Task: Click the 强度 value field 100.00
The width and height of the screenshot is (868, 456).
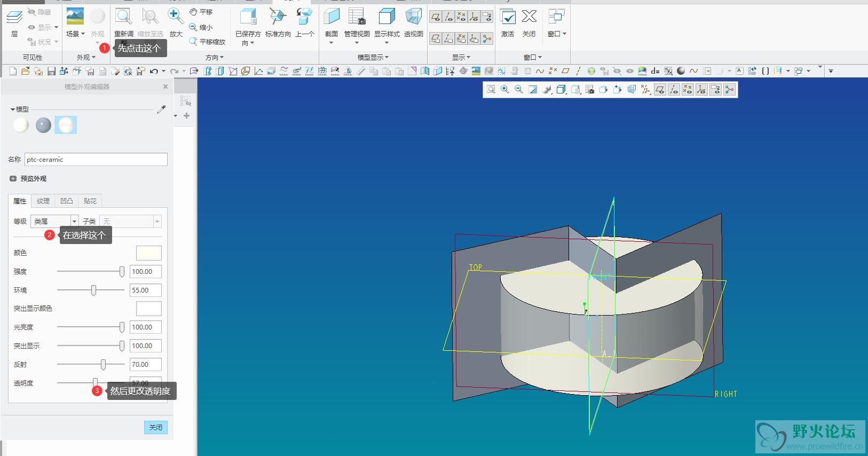Action: click(146, 271)
